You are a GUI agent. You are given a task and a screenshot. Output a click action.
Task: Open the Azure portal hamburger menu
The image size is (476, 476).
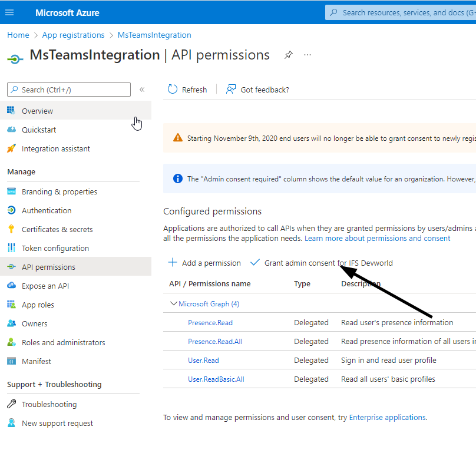click(x=10, y=12)
